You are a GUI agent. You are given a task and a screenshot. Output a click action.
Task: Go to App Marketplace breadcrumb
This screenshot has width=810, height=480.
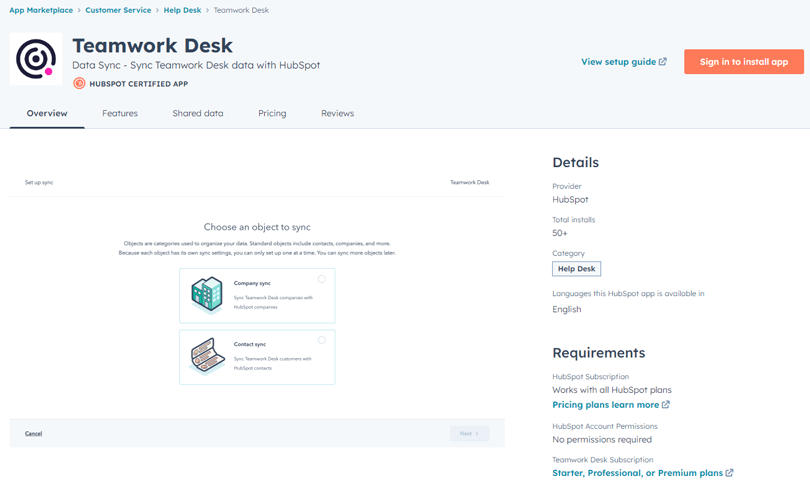(41, 10)
